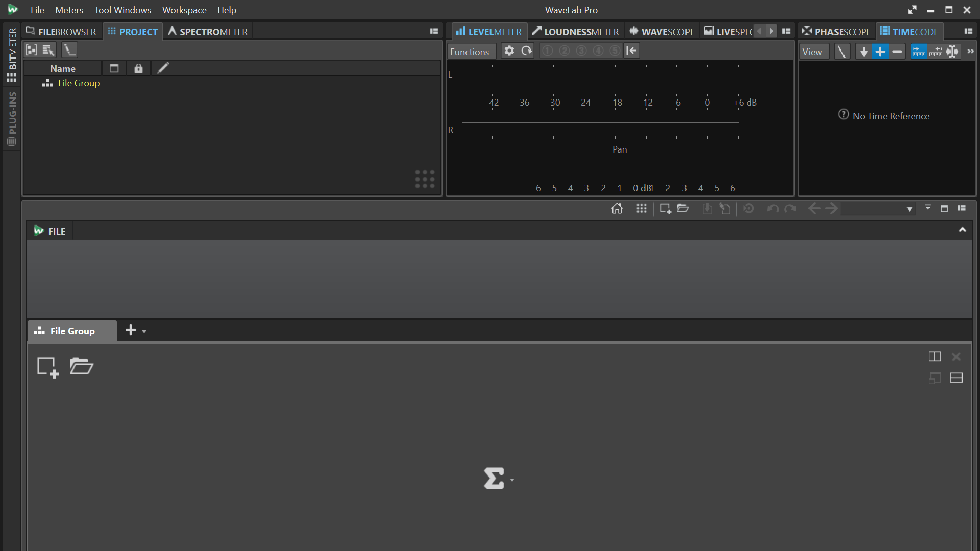Screen dimensions: 980x551
Task: Toggle the plus sign button in Timecode toolbar
Action: click(x=880, y=52)
